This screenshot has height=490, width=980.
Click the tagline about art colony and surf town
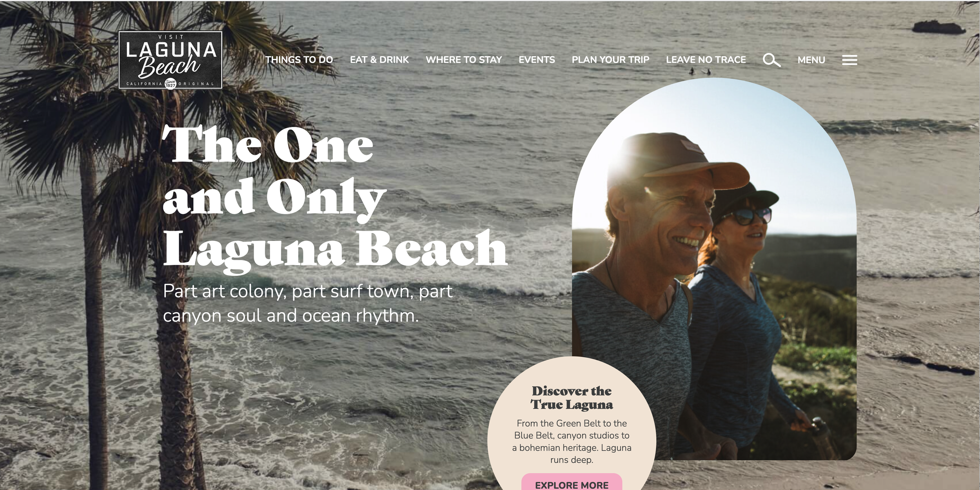308,303
